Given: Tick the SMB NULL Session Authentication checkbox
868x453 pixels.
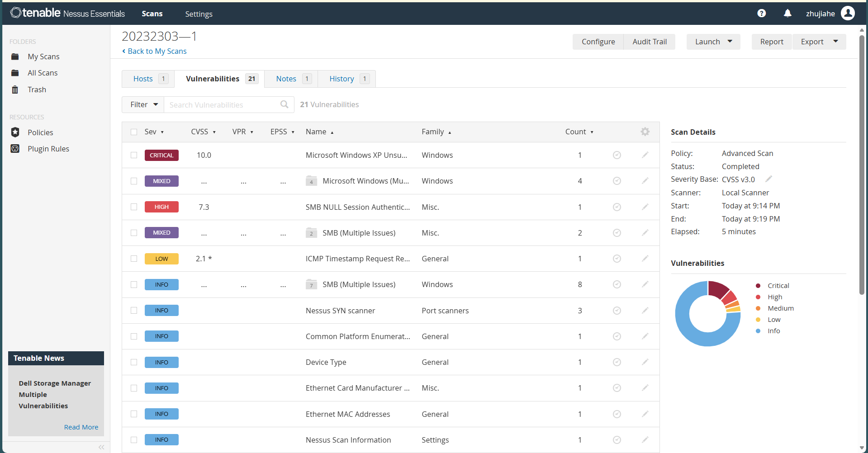Looking at the screenshot, I should [x=134, y=207].
